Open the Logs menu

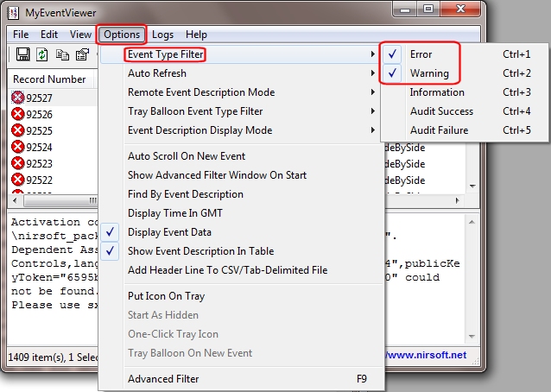click(162, 35)
